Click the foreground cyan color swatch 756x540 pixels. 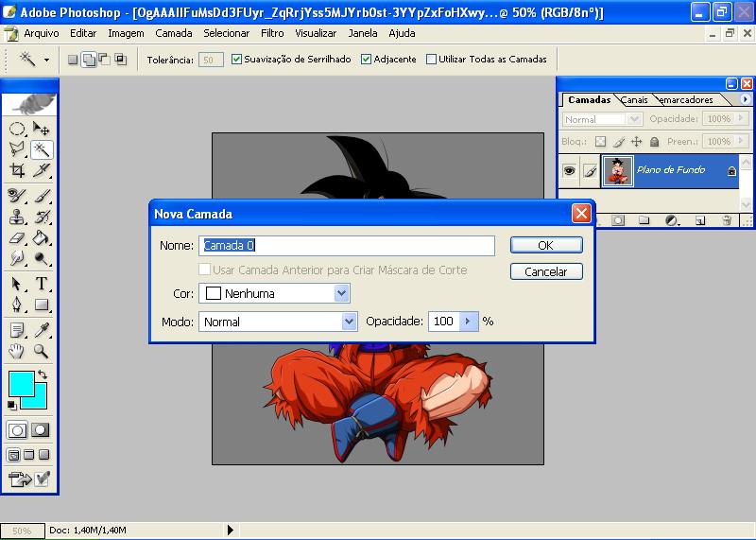point(21,383)
